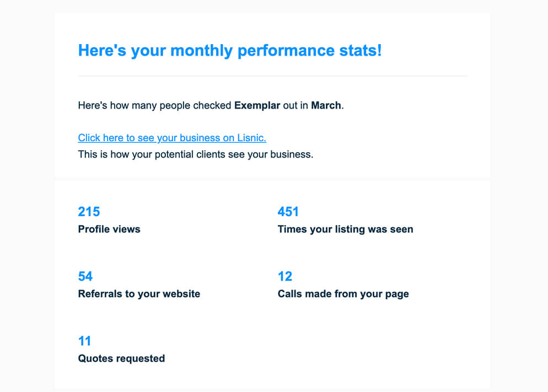Click the word 'Lisnic' in the link
Screen dimensions: 548x392
point(251,138)
